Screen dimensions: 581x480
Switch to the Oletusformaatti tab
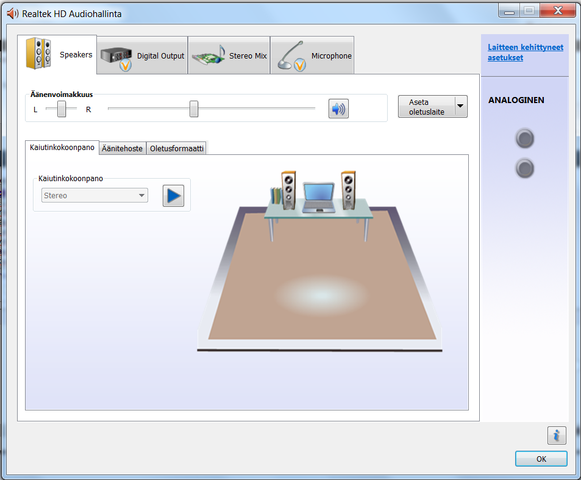click(x=176, y=149)
